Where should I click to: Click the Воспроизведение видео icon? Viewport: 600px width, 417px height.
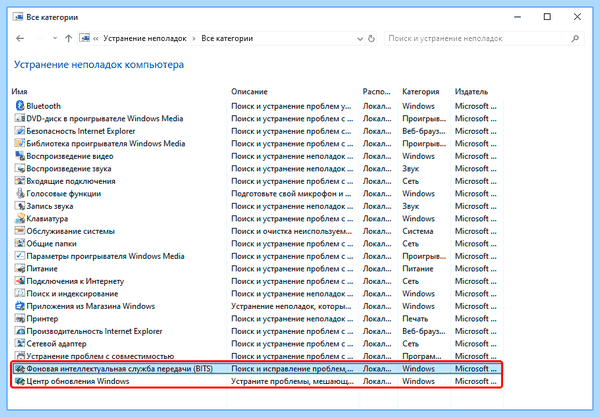click(20, 156)
